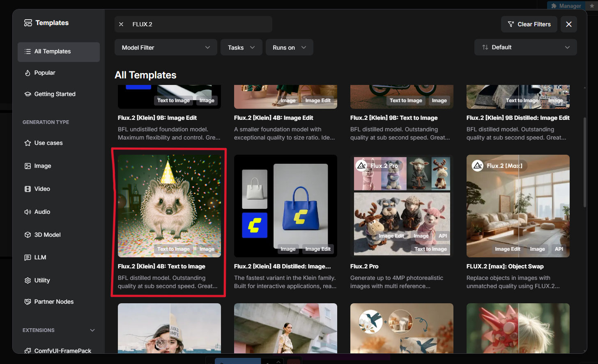Click the Getting Started graduation cap icon

coord(28,94)
